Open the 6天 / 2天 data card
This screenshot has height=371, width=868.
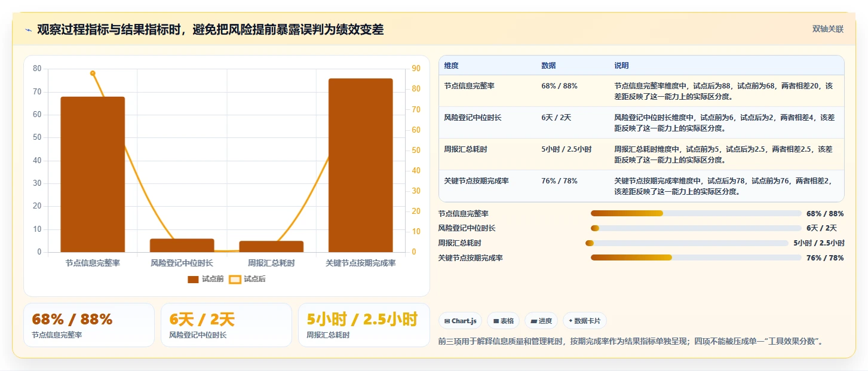click(x=226, y=325)
